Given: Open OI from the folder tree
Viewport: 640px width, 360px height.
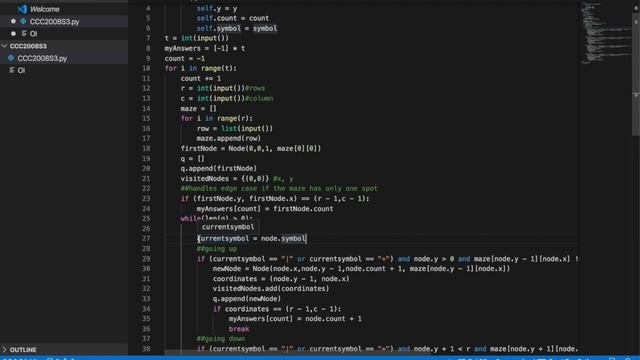Looking at the screenshot, I should [x=21, y=70].
